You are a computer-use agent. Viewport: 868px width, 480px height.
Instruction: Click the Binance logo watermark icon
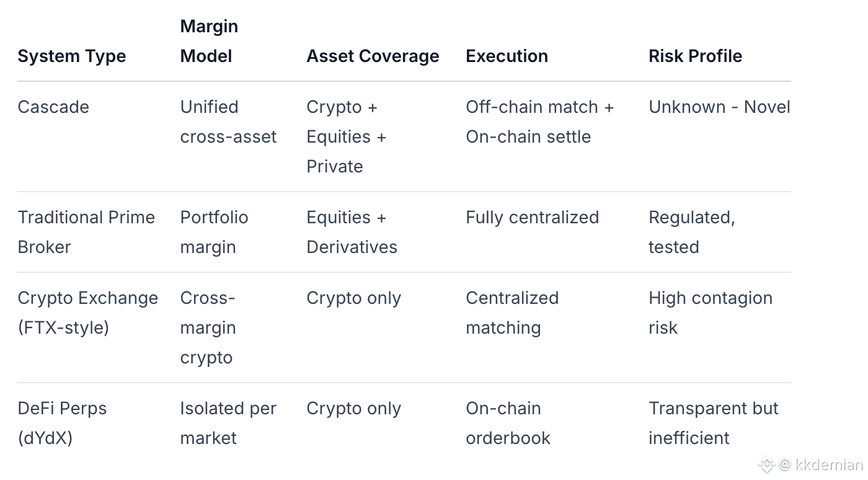click(x=767, y=464)
